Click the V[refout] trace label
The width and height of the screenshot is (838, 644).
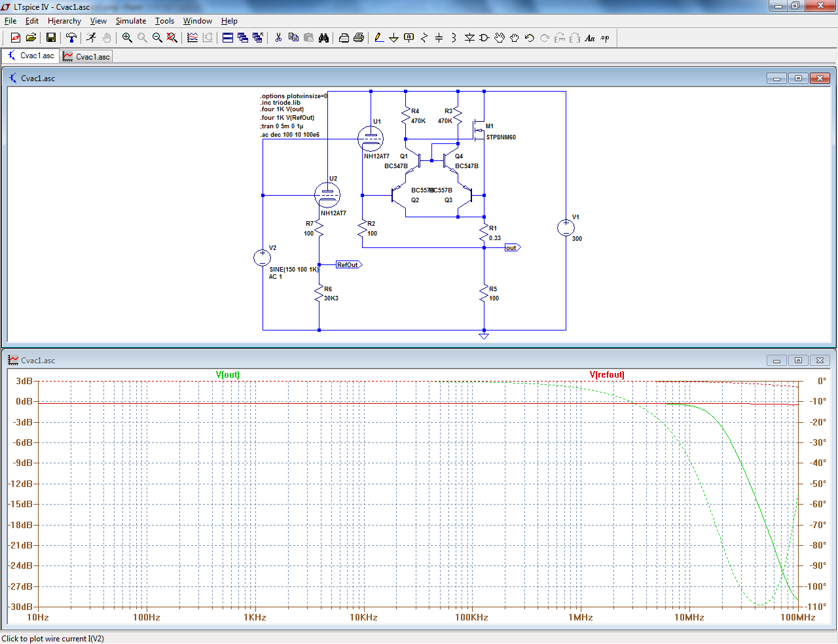click(607, 375)
